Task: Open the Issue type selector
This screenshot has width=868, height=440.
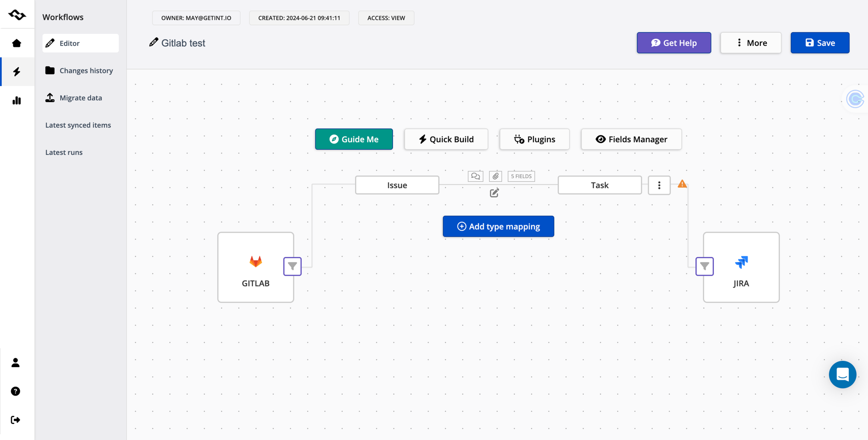Action: pos(397,185)
